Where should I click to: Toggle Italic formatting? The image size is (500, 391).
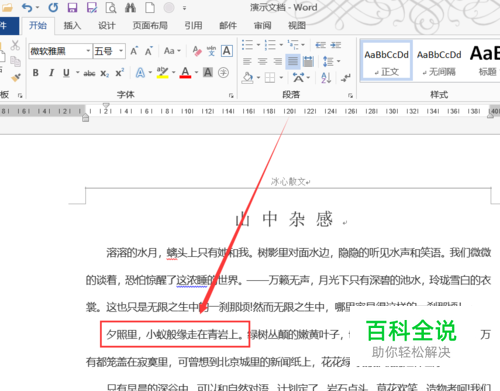click(x=51, y=73)
